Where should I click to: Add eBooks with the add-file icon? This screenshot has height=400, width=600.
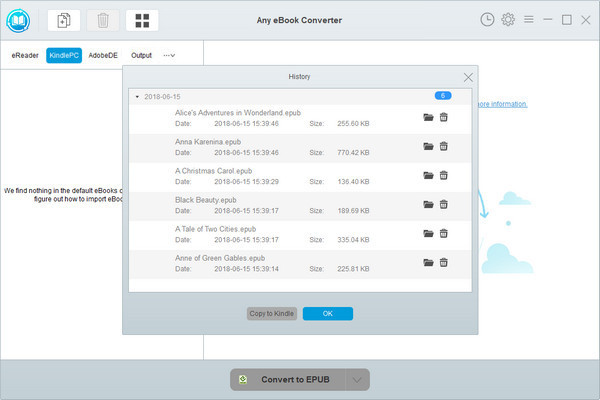64,20
